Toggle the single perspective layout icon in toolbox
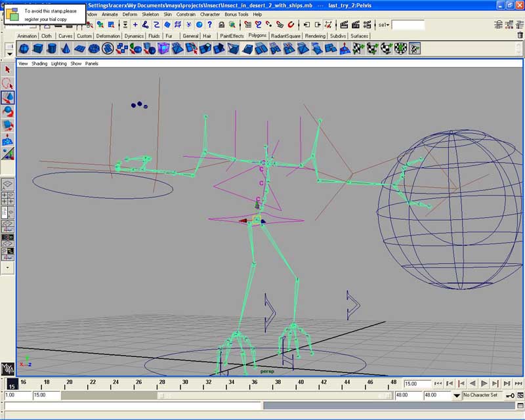 [7, 184]
